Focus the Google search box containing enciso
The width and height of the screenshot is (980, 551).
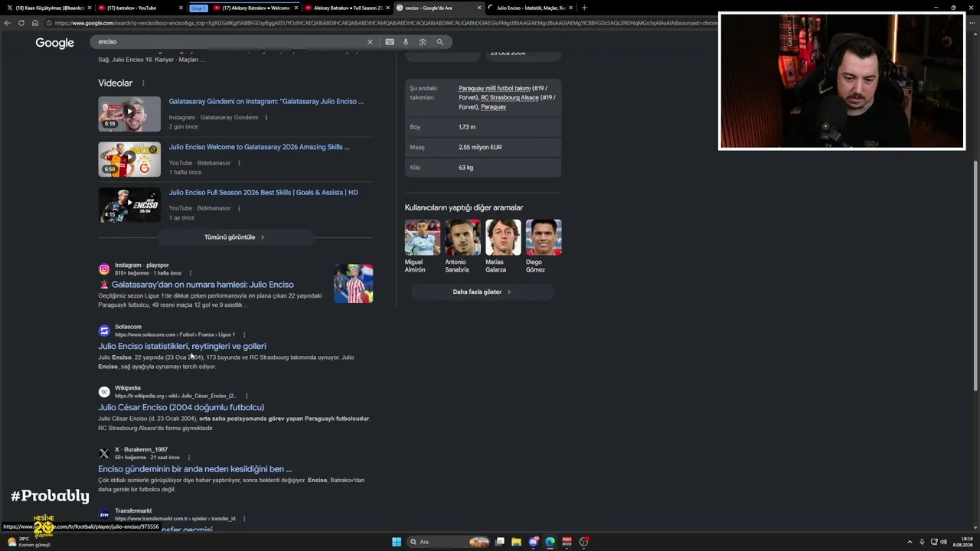(230, 42)
